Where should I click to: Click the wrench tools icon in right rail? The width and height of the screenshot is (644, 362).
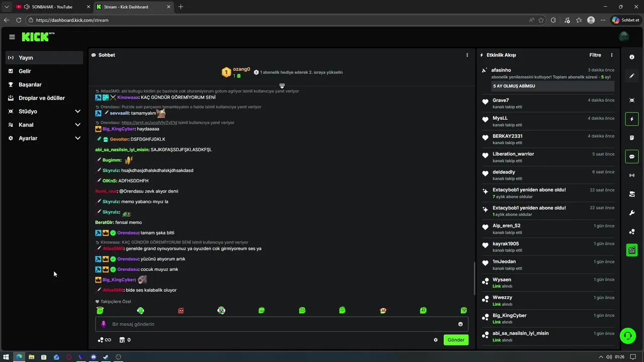click(632, 213)
